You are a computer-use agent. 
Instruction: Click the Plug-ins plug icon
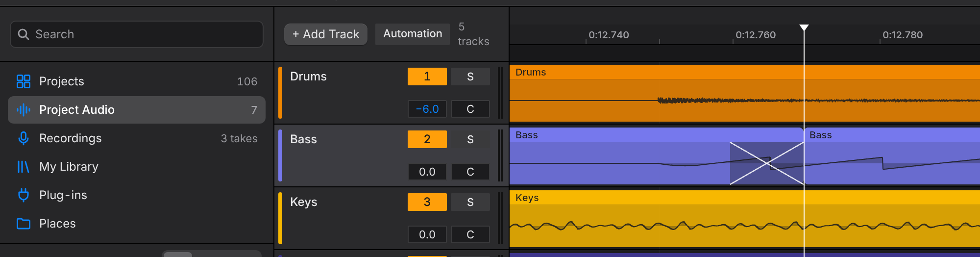23,195
